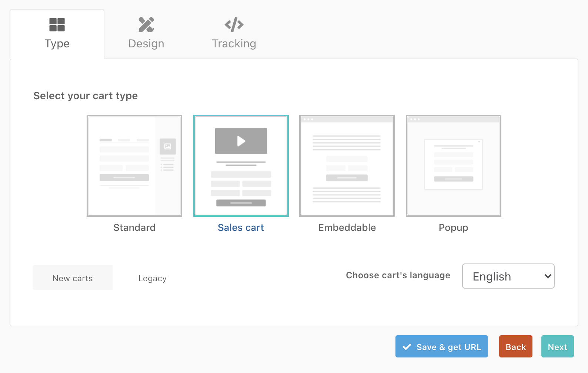The image size is (588, 373).
Task: Pick the Popup cart thumbnail
Action: click(x=454, y=166)
